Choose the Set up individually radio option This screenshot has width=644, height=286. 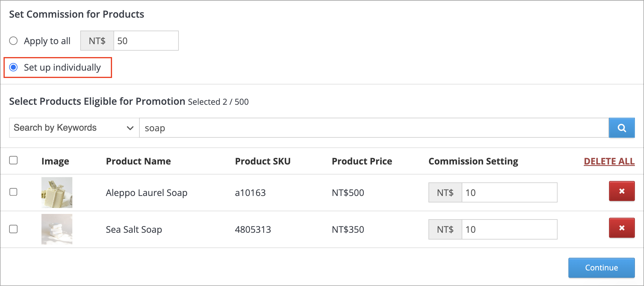[x=13, y=67]
